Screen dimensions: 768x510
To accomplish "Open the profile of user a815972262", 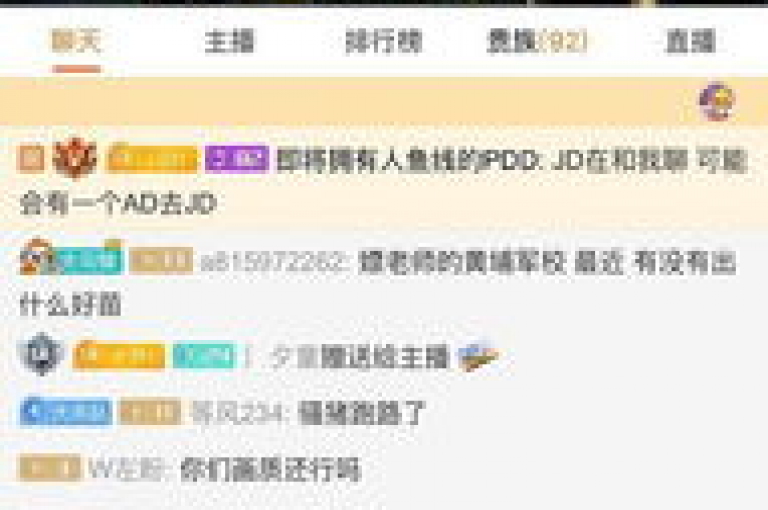I will click(274, 262).
